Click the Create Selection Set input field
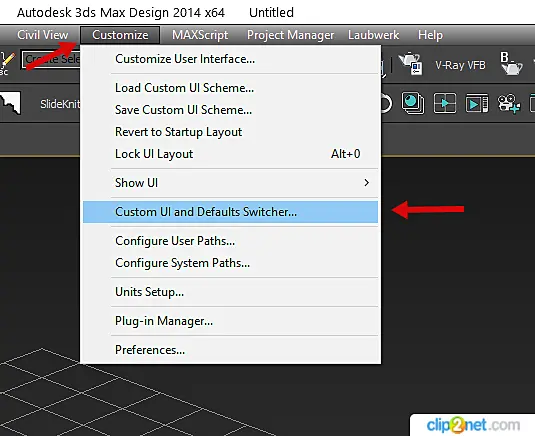535x436 pixels. click(50, 59)
